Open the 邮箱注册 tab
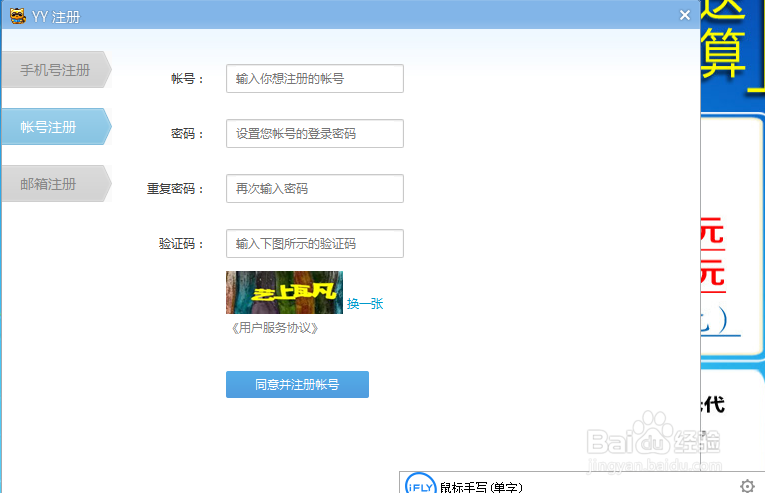The image size is (765, 493). click(57, 184)
